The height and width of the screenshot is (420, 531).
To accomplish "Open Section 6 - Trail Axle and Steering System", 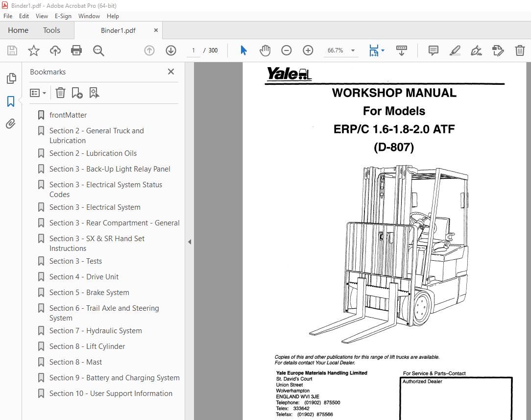I will point(104,313).
